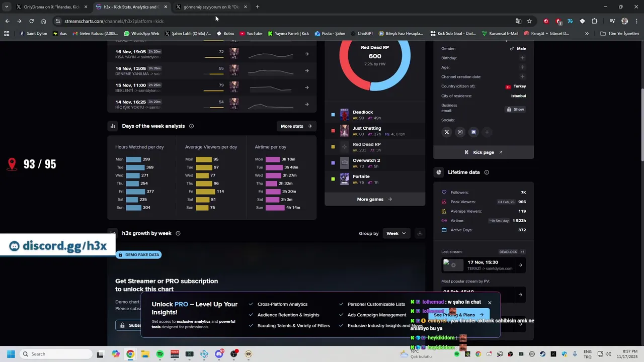The width and height of the screenshot is (644, 362).
Task: Click the translate page icon in address bar
Action: coord(518,21)
